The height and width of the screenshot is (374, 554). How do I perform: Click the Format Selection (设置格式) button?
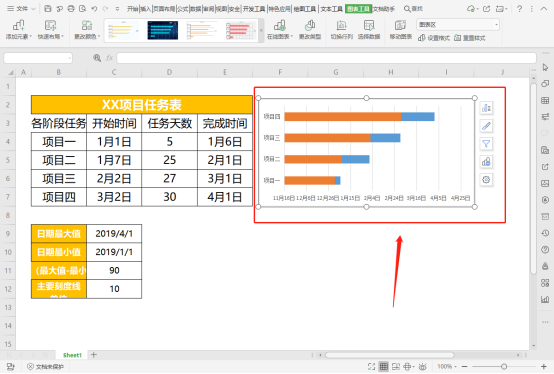(x=434, y=38)
